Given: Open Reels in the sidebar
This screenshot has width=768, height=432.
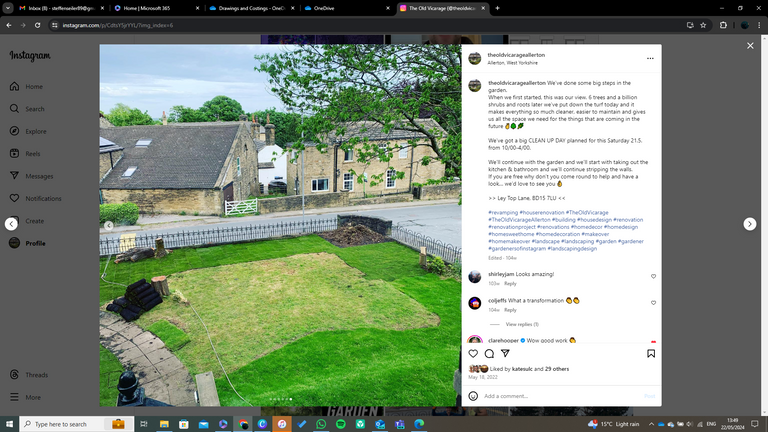Looking at the screenshot, I should (25, 154).
